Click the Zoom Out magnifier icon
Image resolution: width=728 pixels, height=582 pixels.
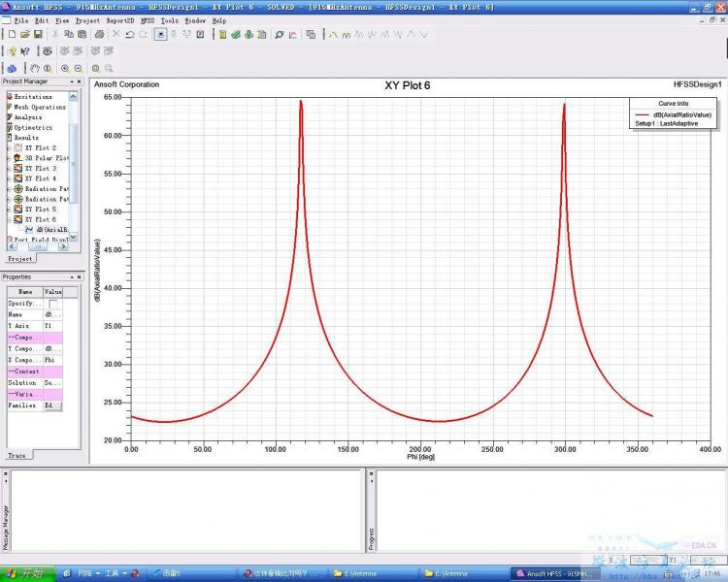(79, 68)
